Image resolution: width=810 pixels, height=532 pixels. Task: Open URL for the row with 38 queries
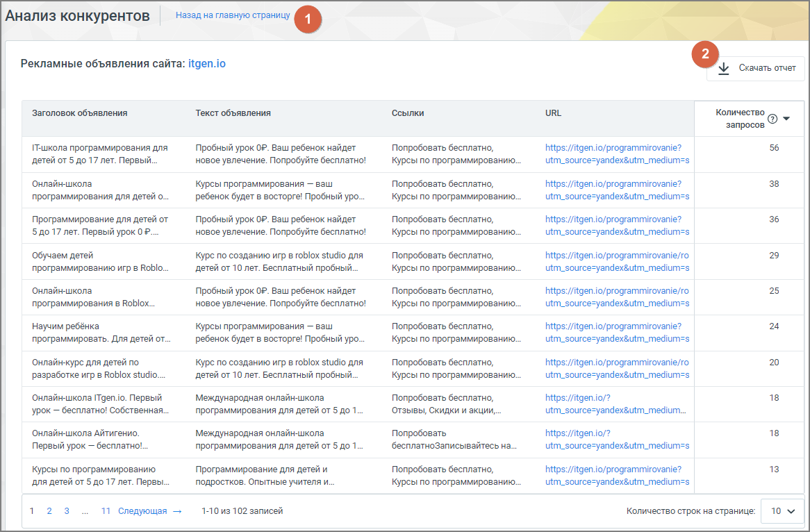coord(618,190)
